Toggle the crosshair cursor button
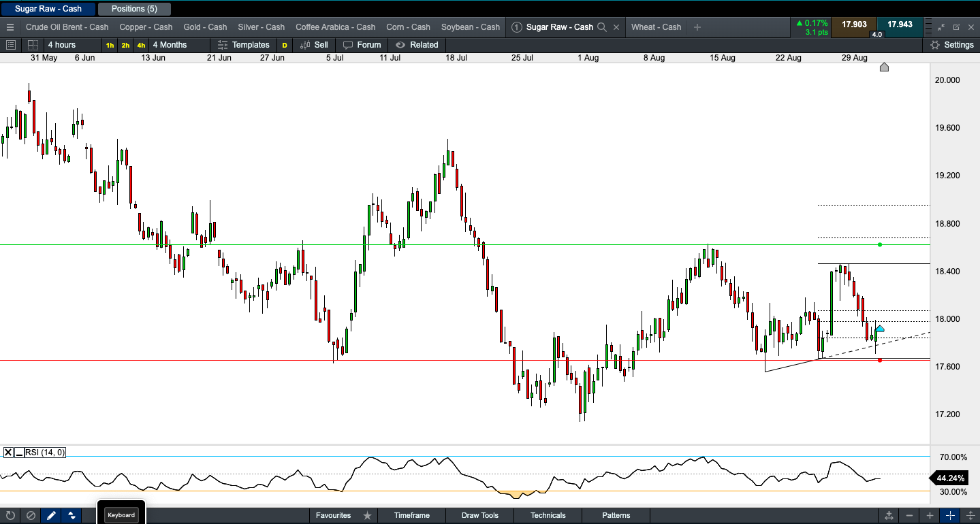The height and width of the screenshot is (524, 980). [951, 515]
